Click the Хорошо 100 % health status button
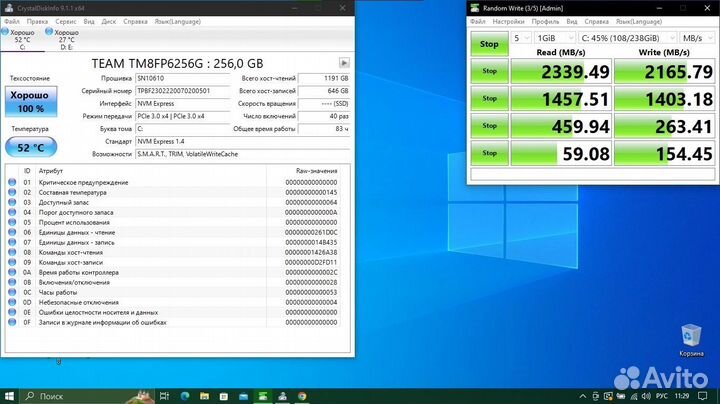This screenshot has height=404, width=720. tap(30, 101)
